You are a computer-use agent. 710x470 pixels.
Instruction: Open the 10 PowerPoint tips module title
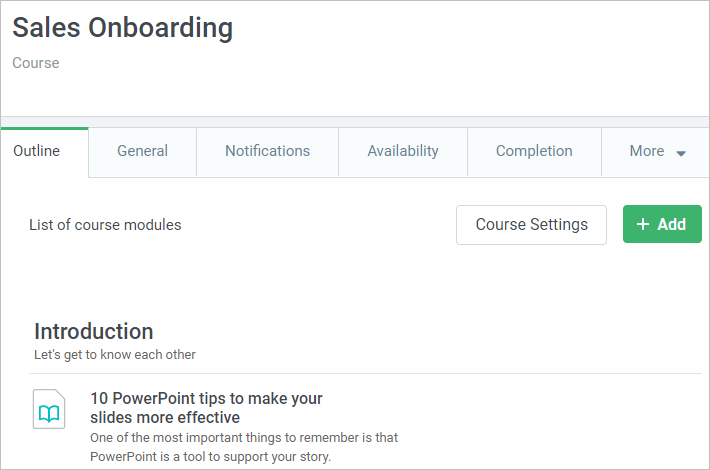206,408
